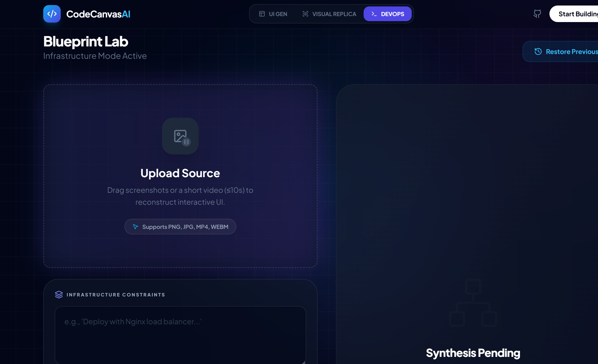Viewport: 598px width, 364px height.
Task: Click the terminal prompt icon in DevOps tab
Action: point(374,14)
